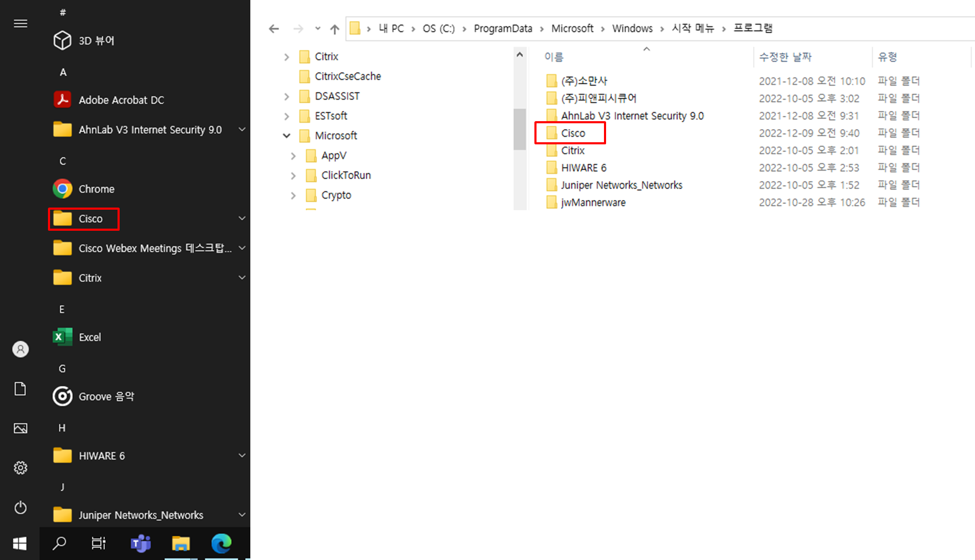Screen dimensions: 975x560
Task: Click the Windows Start button
Action: pos(19,544)
